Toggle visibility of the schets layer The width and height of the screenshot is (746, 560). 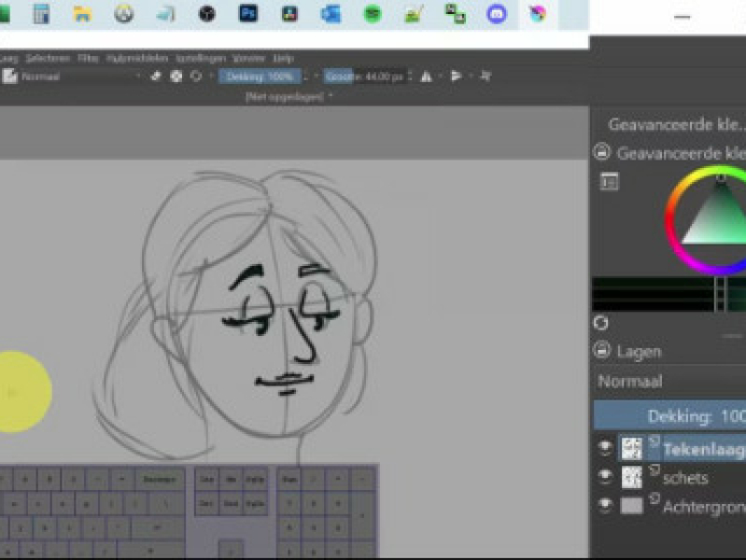coord(605,477)
